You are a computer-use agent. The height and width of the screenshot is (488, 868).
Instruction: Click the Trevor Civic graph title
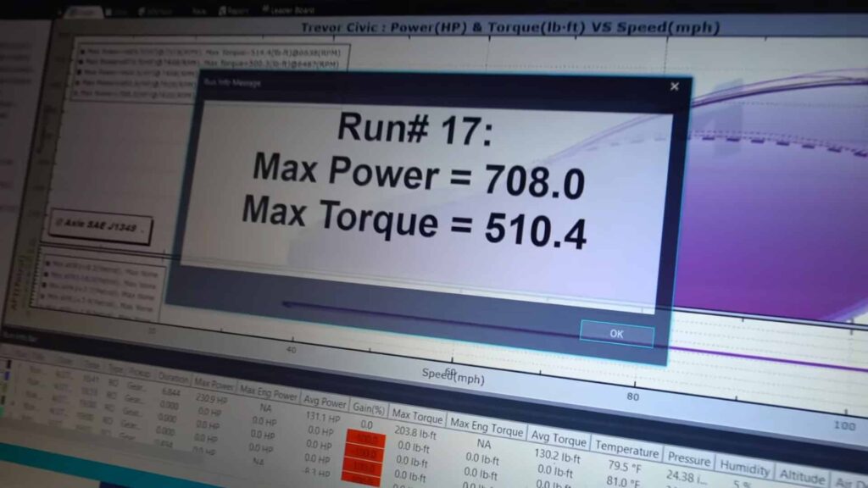[x=510, y=28]
